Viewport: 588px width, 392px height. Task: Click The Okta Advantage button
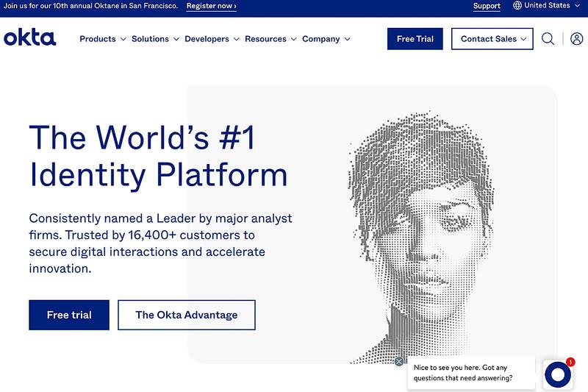(187, 315)
